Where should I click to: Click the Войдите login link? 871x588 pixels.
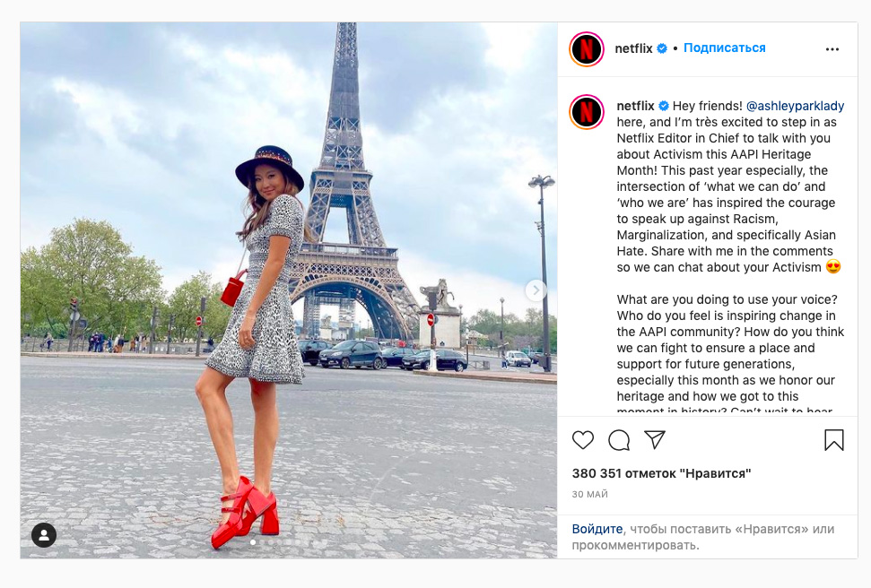coord(597,529)
